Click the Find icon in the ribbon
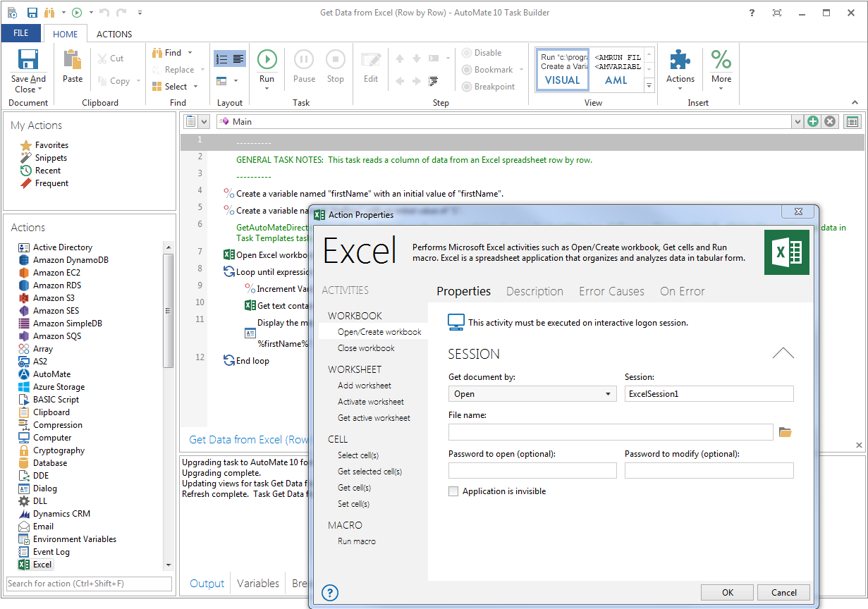This screenshot has width=868, height=609. 158,53
